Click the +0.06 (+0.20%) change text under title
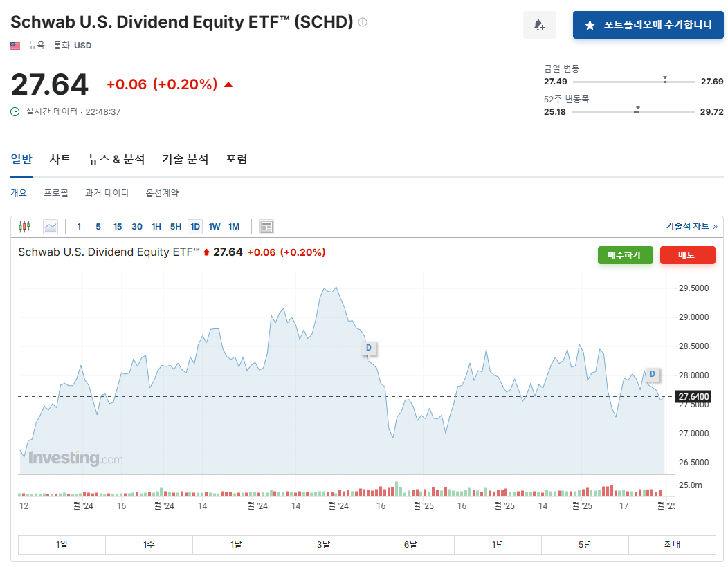The image size is (728, 567). pyautogui.click(x=162, y=84)
